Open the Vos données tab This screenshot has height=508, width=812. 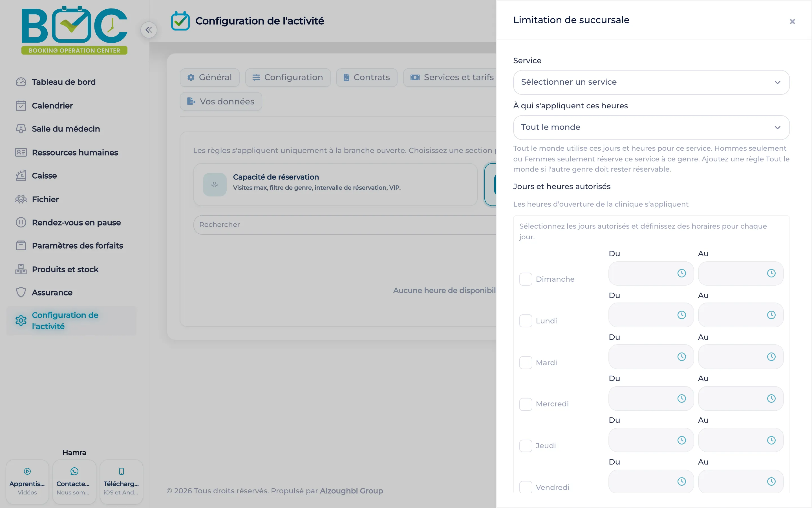pos(221,102)
